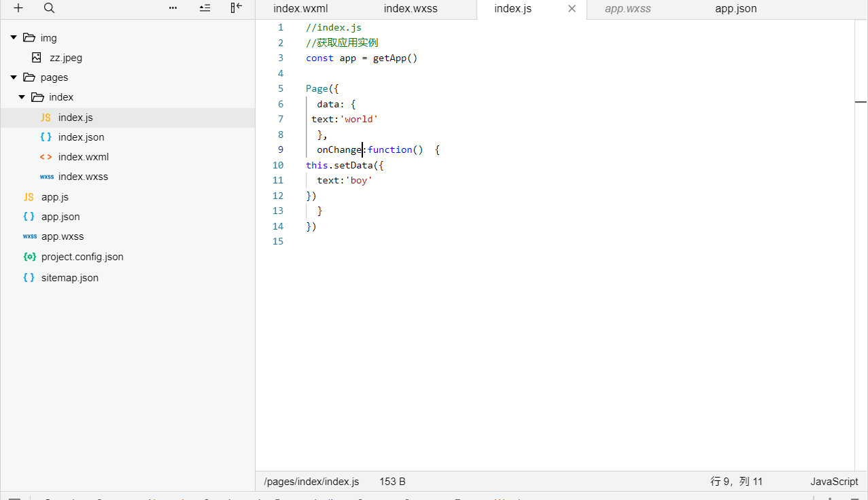
Task: Click getApp() call on line 3
Action: [x=395, y=58]
